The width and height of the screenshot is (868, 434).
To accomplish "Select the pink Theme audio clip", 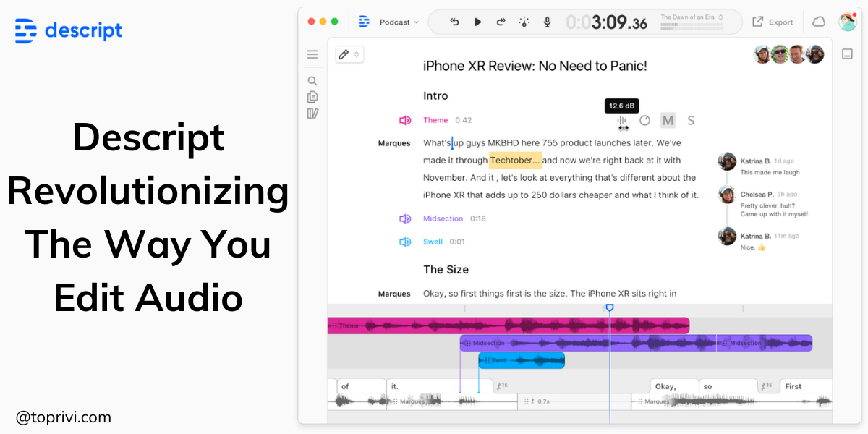I will (x=509, y=325).
